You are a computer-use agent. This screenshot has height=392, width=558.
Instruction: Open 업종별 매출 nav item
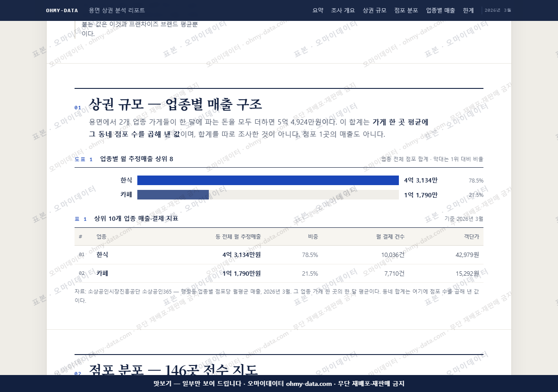pyautogui.click(x=440, y=10)
